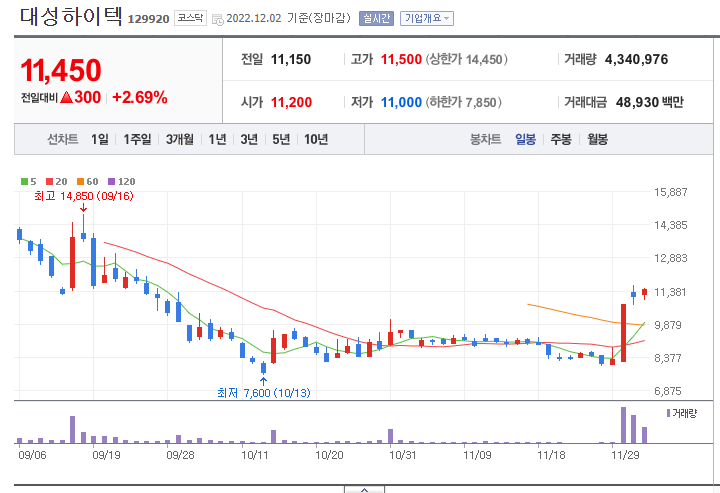Image resolution: width=720 pixels, height=493 pixels.
Task: Click the 15,887 price axis label
Action: pos(670,192)
